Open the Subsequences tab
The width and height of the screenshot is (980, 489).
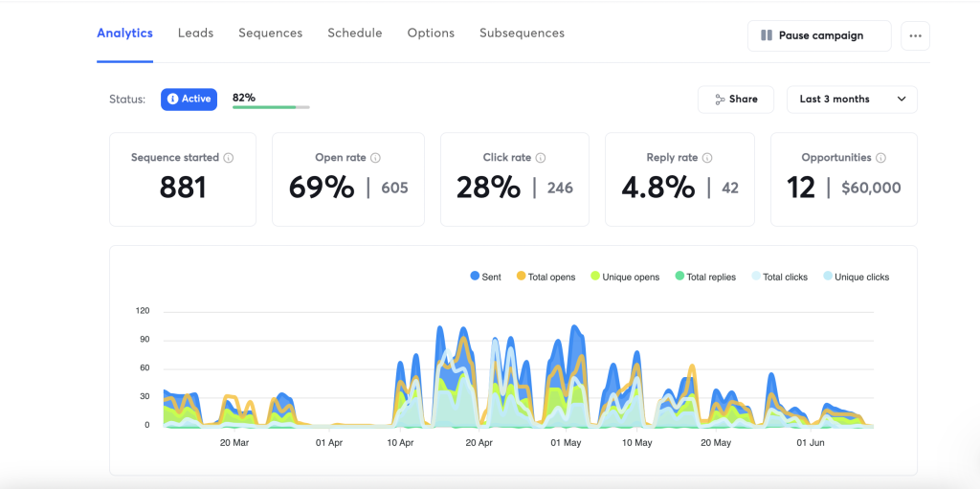coord(522,33)
